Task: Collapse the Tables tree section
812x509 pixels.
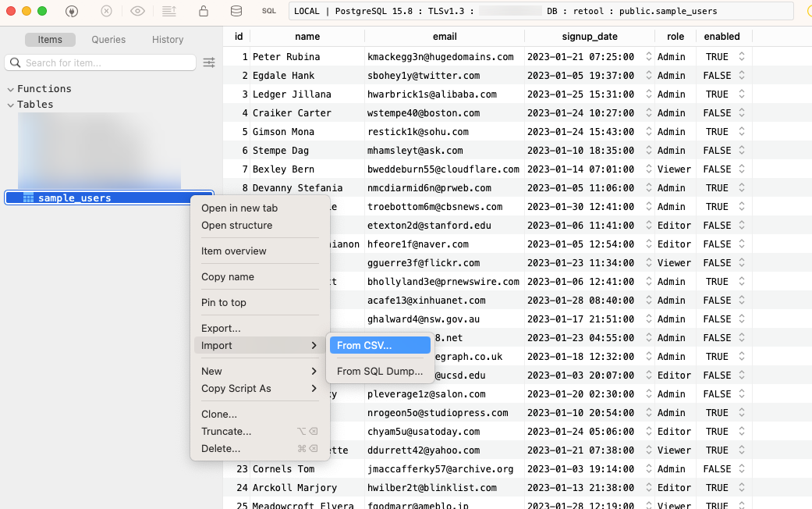Action: (10, 105)
